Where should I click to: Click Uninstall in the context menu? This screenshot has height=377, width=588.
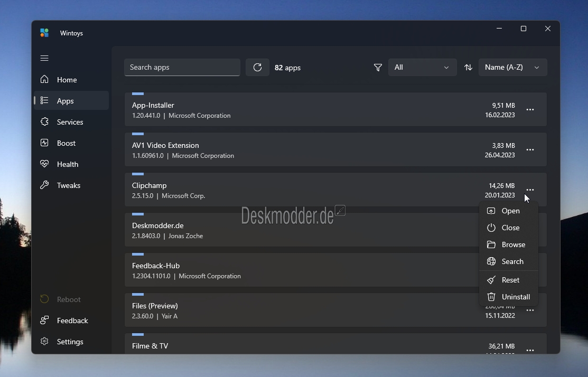click(x=509, y=297)
